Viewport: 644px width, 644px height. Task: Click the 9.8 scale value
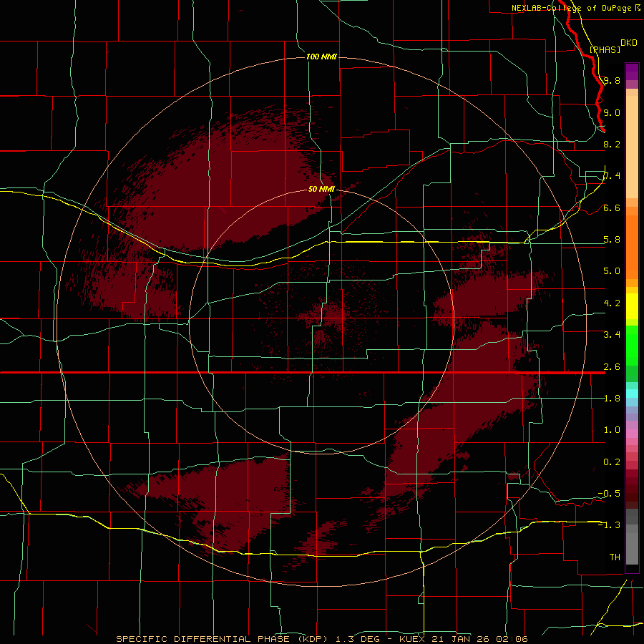click(x=612, y=80)
